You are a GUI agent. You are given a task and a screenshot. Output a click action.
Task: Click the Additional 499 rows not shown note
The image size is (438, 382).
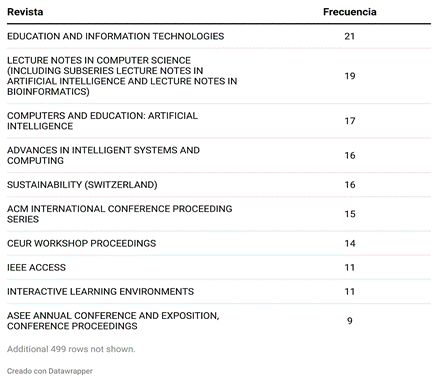tap(71, 349)
